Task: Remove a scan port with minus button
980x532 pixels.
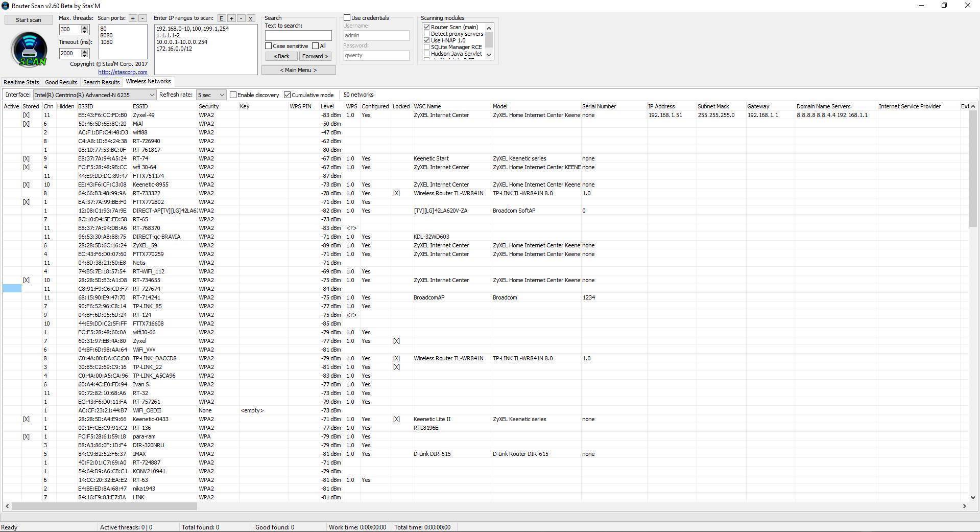Action: tap(142, 18)
